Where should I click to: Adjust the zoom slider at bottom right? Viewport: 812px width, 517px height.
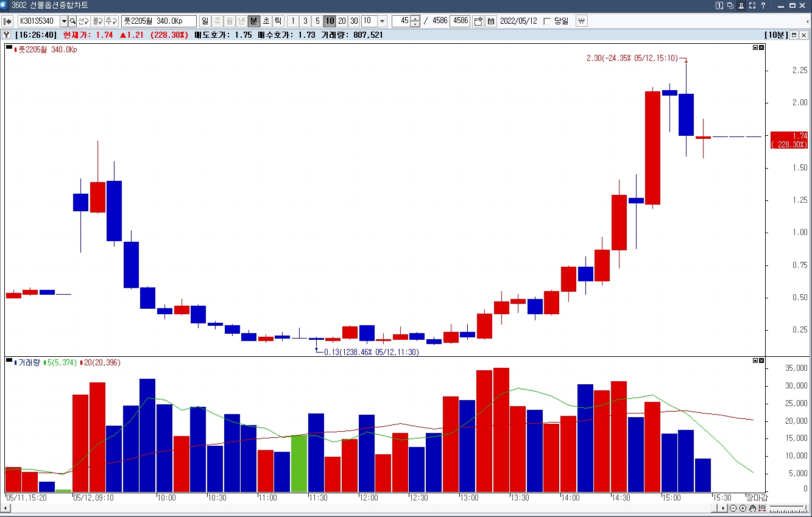[787, 508]
